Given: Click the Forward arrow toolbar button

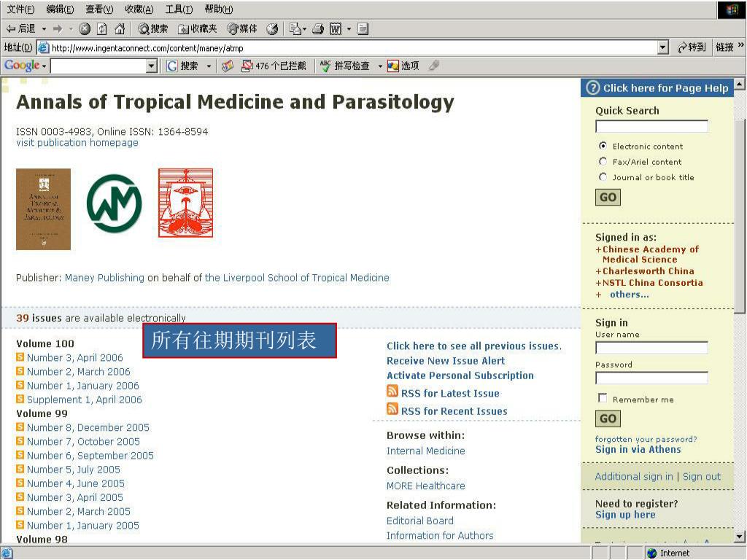Looking at the screenshot, I should point(58,29).
